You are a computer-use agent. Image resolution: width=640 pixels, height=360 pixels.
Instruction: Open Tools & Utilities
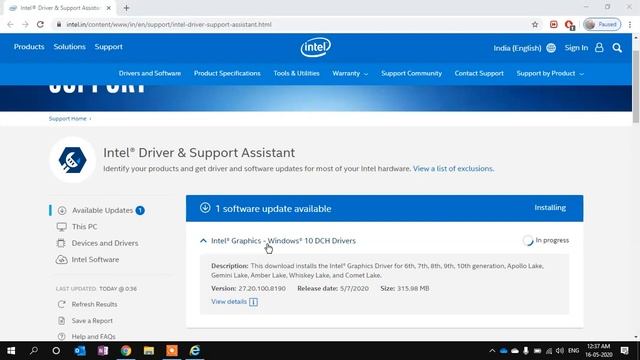(x=296, y=73)
